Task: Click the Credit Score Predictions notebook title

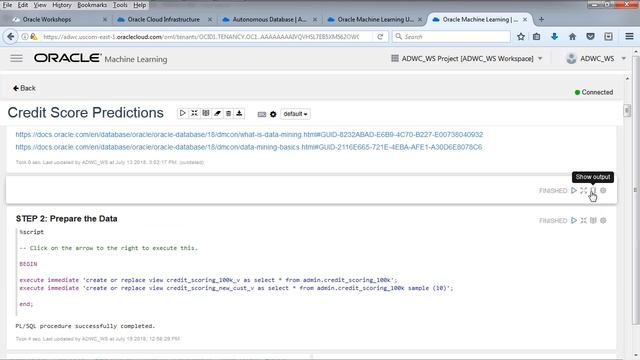Action: [86, 113]
